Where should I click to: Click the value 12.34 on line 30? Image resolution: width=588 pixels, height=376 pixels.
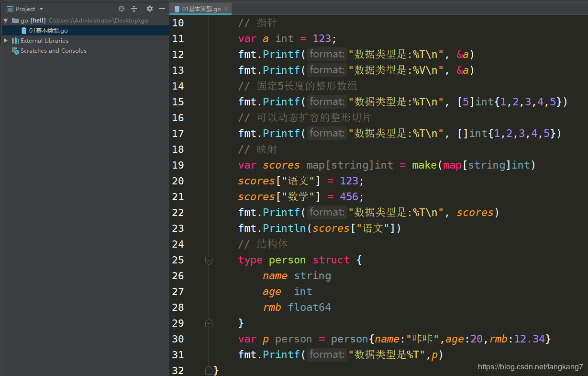pyautogui.click(x=530, y=339)
